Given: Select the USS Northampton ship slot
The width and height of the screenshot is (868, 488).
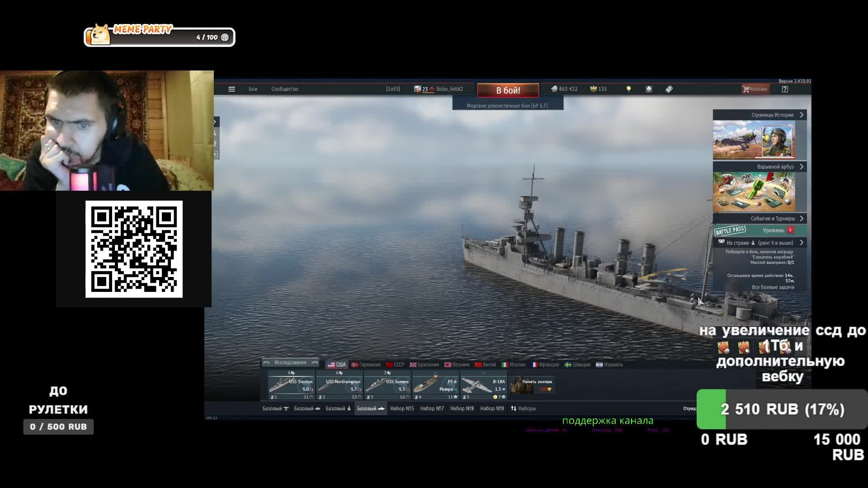Looking at the screenshot, I should click(x=339, y=385).
